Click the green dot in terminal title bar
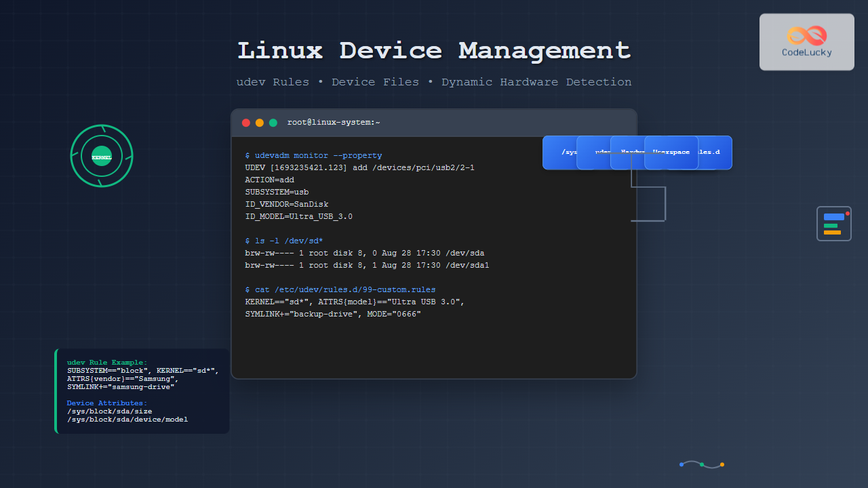868x488 pixels. 273,123
